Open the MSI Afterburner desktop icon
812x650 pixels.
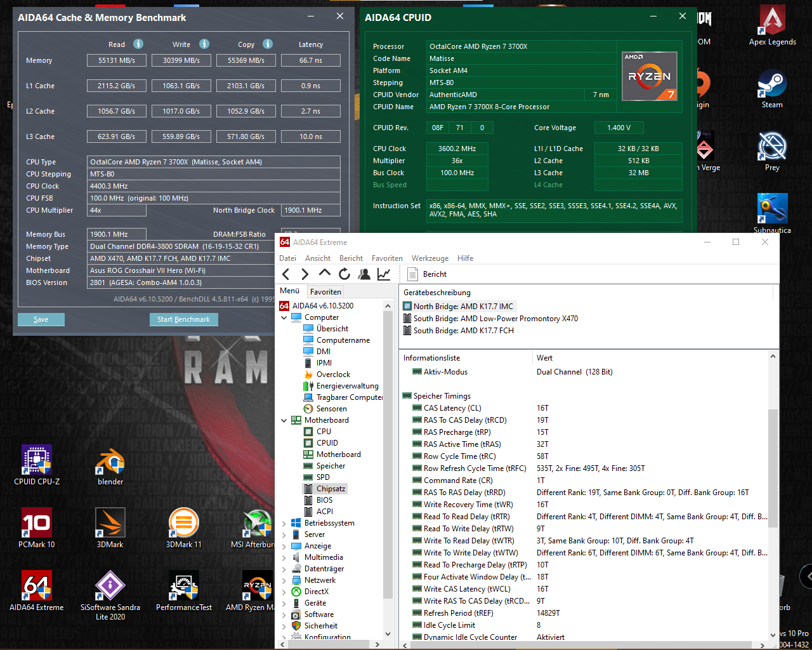(x=254, y=528)
